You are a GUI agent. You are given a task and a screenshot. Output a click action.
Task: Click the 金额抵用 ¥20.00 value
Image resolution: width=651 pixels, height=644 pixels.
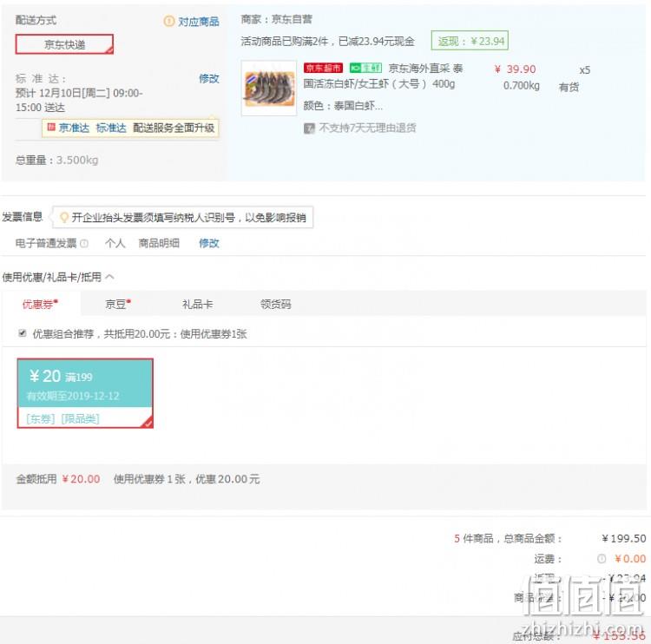click(81, 479)
